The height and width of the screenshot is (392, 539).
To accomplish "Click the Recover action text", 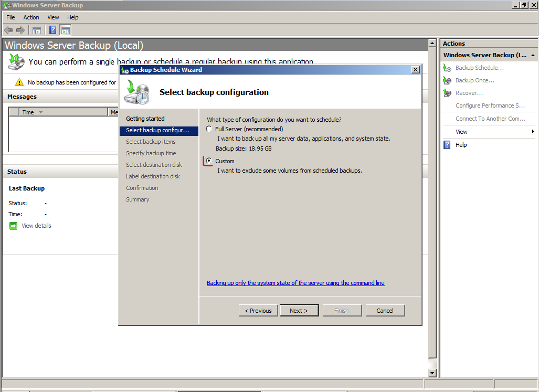I will click(x=469, y=93).
